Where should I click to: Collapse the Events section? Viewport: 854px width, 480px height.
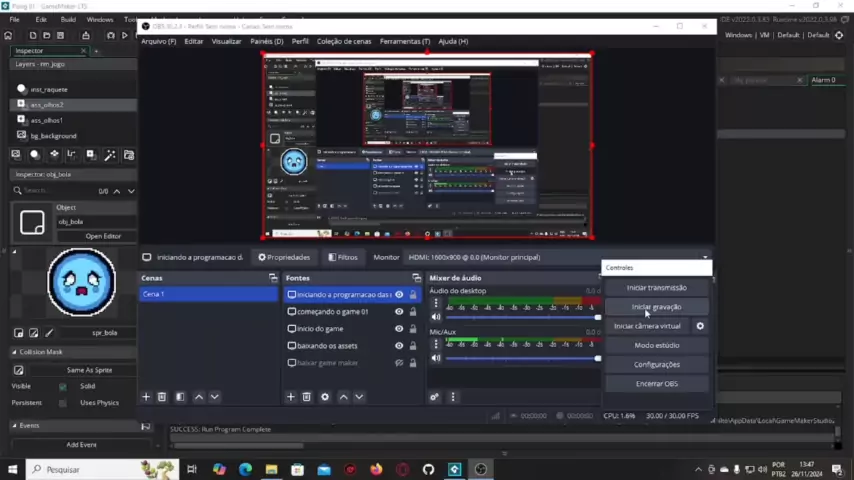coord(15,425)
